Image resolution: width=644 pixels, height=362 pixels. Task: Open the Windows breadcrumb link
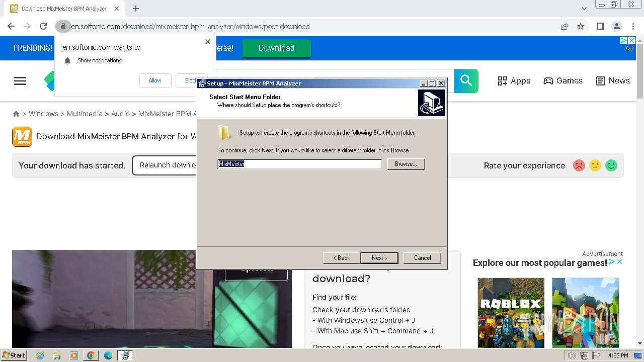coord(43,114)
